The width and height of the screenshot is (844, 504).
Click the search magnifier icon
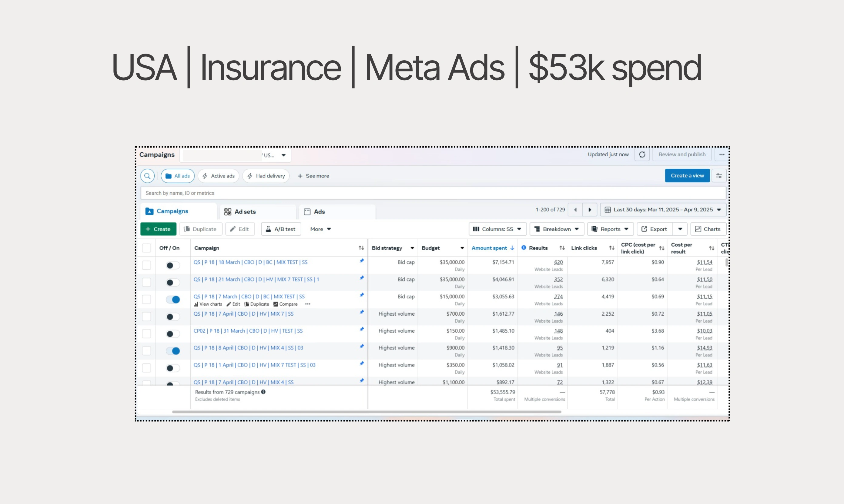(147, 176)
